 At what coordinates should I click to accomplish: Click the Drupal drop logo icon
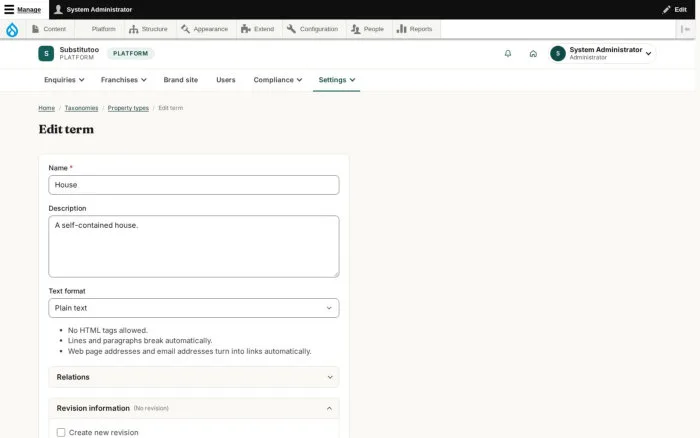click(x=12, y=29)
